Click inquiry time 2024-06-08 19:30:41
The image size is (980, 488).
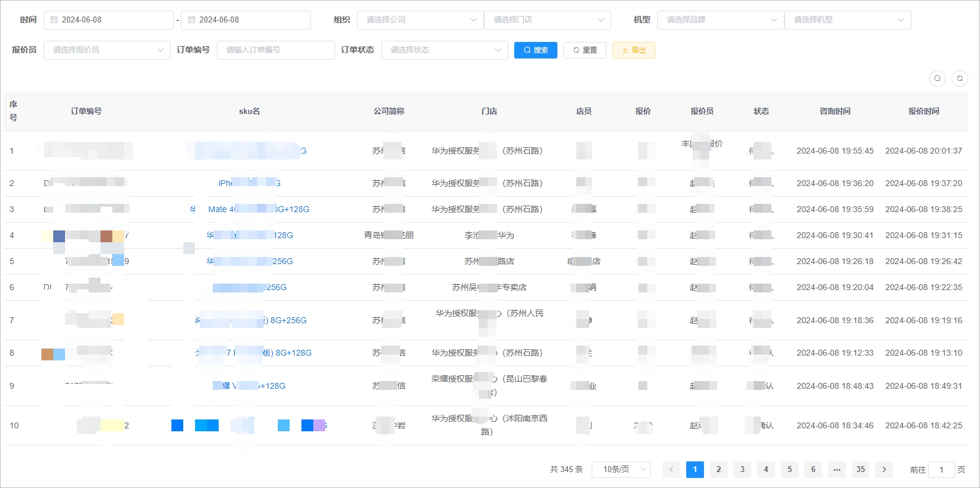[835, 235]
